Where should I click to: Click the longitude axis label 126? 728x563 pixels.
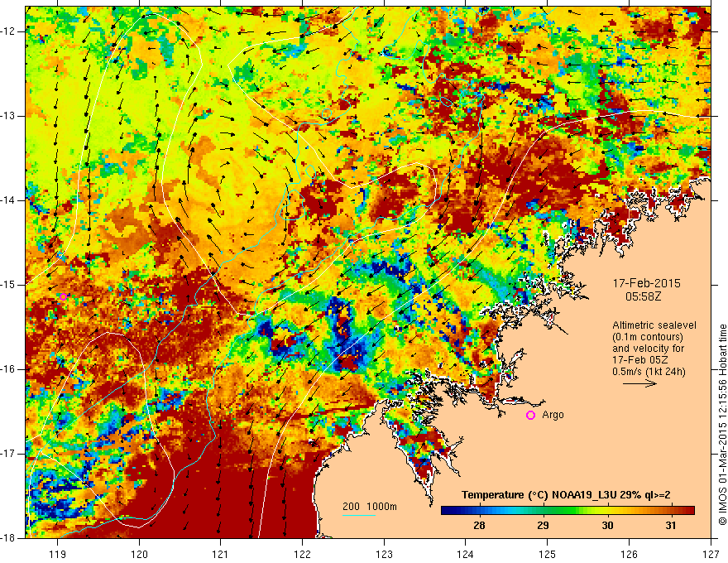click(x=629, y=554)
